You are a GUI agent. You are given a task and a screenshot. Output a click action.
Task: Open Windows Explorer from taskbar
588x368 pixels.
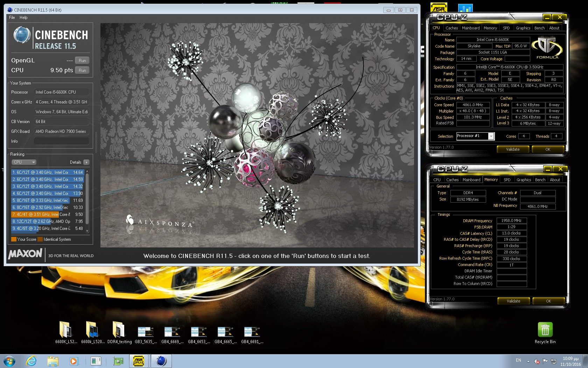pyautogui.click(x=53, y=361)
